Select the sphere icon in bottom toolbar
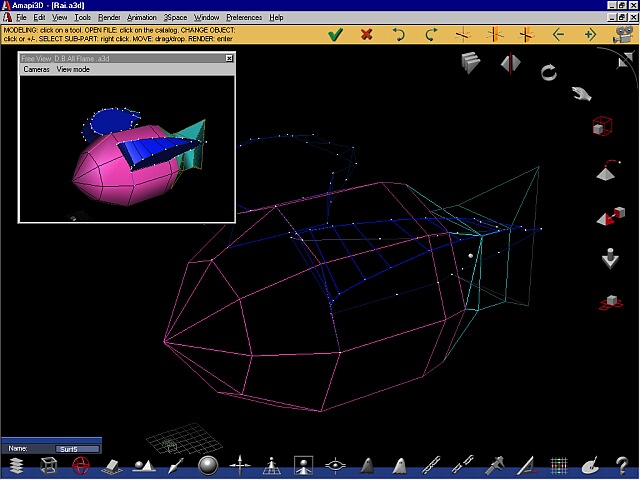The width and height of the screenshot is (640, 480). pyautogui.click(x=208, y=465)
